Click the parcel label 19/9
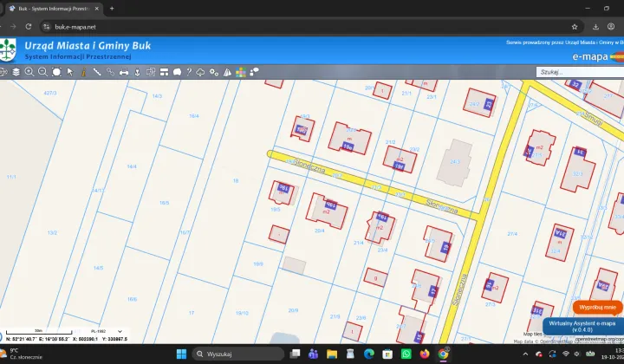The image size is (624, 364). [x=258, y=263]
